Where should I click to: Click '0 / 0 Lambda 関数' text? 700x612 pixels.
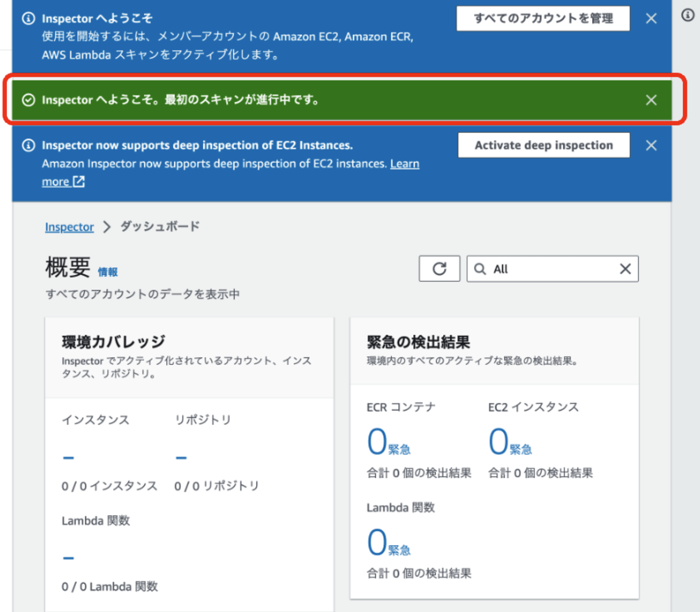[x=110, y=587]
